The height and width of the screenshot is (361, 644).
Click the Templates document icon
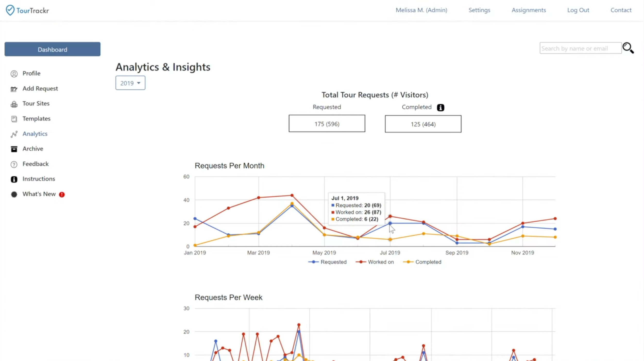click(14, 119)
